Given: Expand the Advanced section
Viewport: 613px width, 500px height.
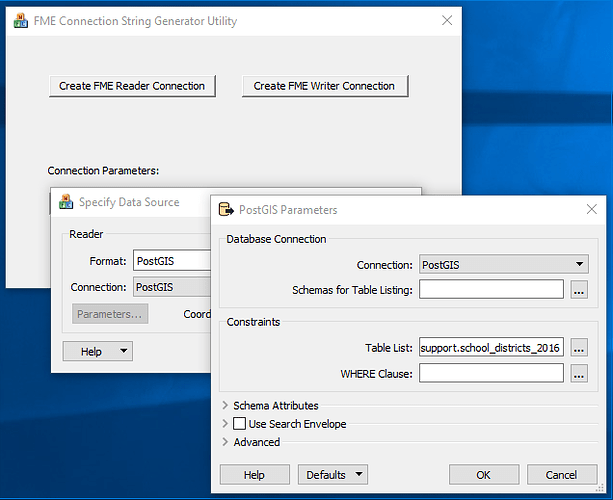Looking at the screenshot, I should [x=225, y=442].
